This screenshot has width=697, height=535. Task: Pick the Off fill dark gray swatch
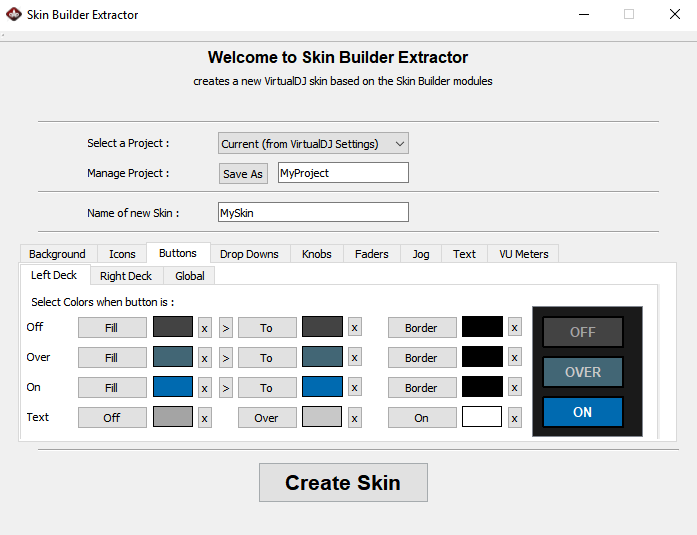[173, 327]
